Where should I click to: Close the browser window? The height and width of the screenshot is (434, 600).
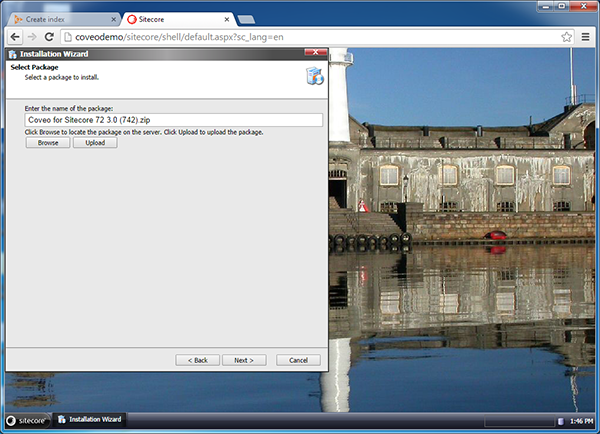584,6
